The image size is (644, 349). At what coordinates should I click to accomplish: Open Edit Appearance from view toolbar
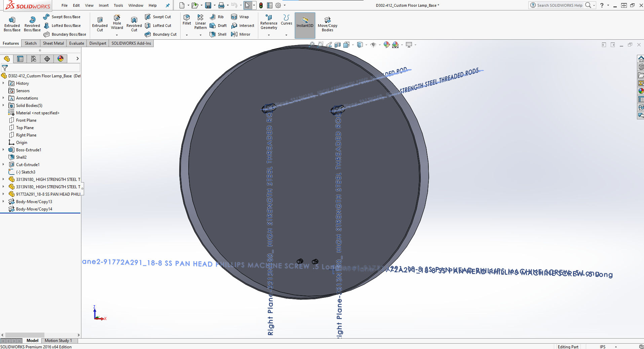click(387, 45)
